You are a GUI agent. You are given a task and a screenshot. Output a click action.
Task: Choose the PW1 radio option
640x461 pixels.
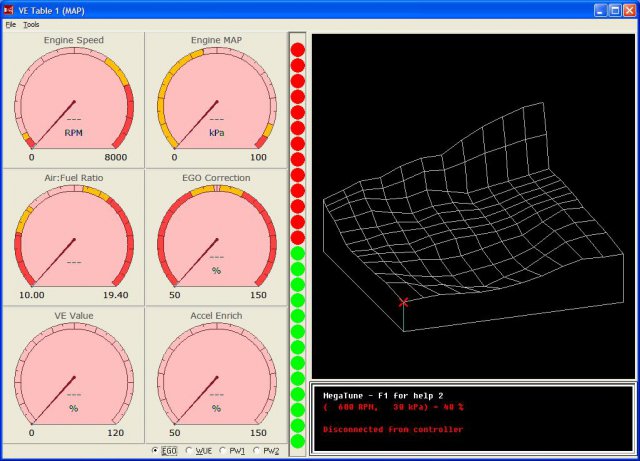[x=224, y=451]
